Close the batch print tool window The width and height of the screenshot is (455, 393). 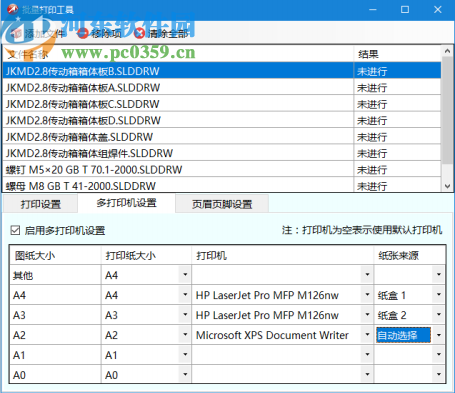click(x=438, y=9)
